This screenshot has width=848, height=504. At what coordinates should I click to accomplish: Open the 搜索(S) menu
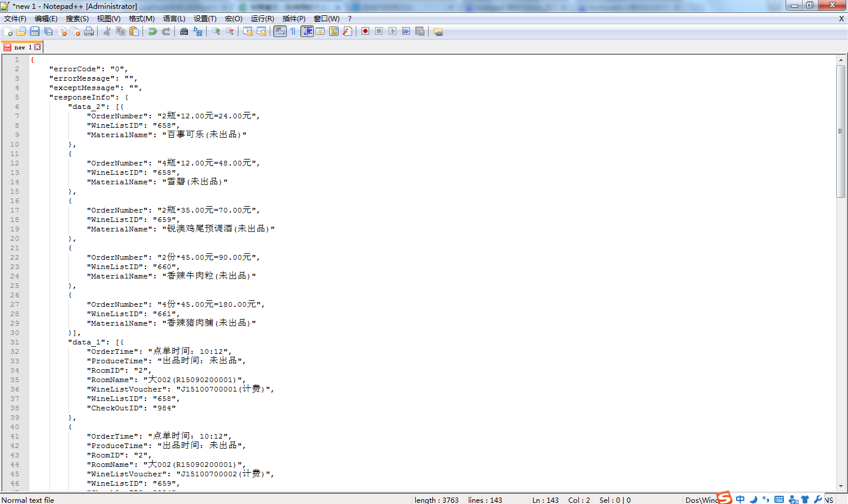pyautogui.click(x=77, y=19)
